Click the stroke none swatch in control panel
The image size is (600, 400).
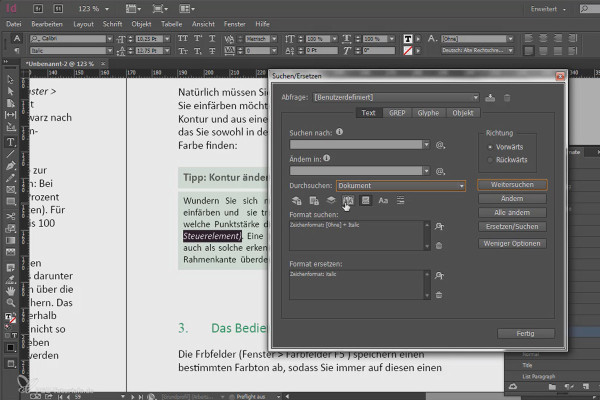pos(408,51)
